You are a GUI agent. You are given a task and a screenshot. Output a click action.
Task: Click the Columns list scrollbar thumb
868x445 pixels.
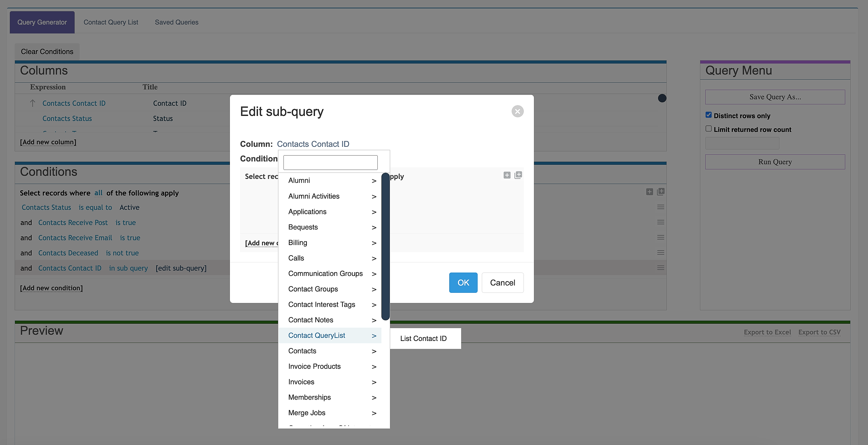pos(662,98)
